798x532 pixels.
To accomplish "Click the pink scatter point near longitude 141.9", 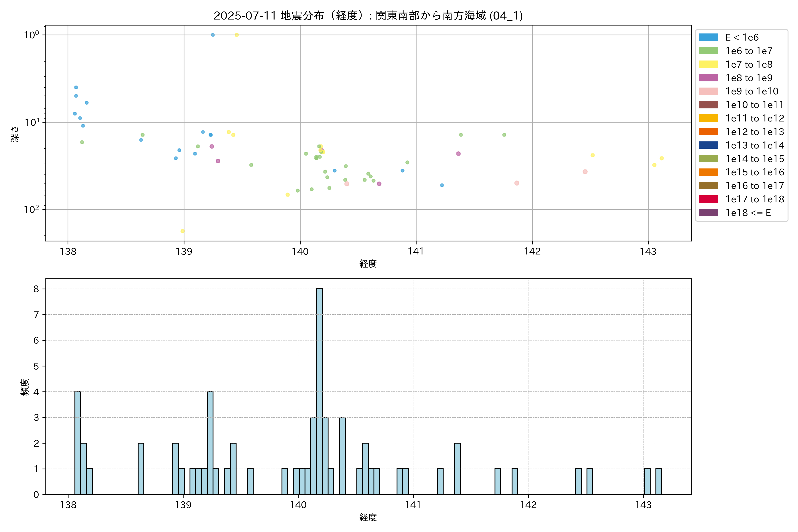I will tap(517, 183).
